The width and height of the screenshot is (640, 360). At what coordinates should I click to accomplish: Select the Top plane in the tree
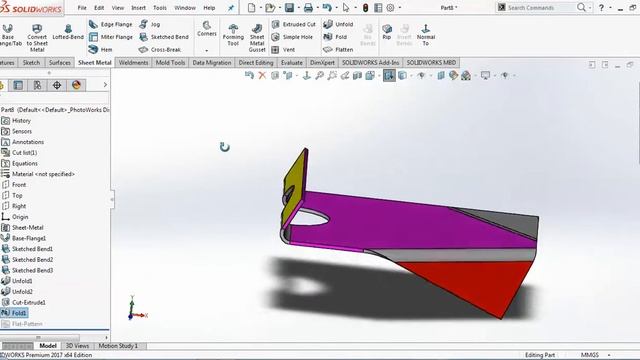pos(12,196)
